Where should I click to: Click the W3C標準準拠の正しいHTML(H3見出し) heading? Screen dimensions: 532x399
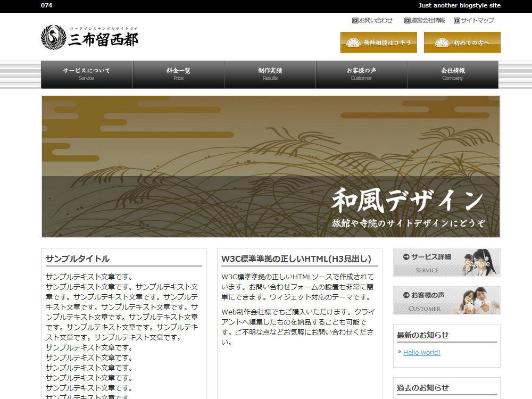[x=296, y=259]
